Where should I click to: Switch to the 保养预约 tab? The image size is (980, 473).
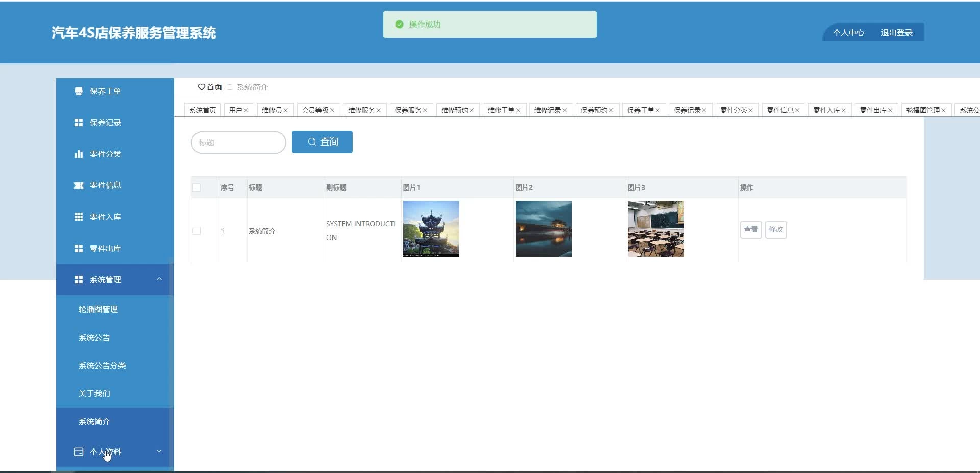point(594,110)
